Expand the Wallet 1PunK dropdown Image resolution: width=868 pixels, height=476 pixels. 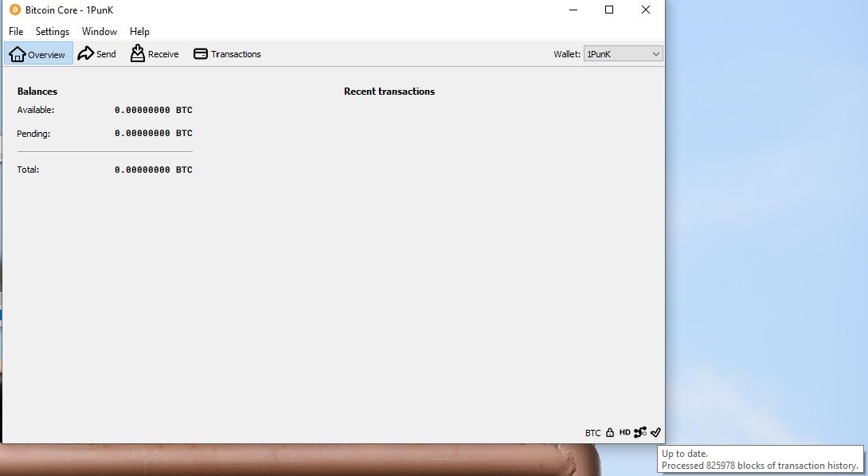click(x=623, y=53)
